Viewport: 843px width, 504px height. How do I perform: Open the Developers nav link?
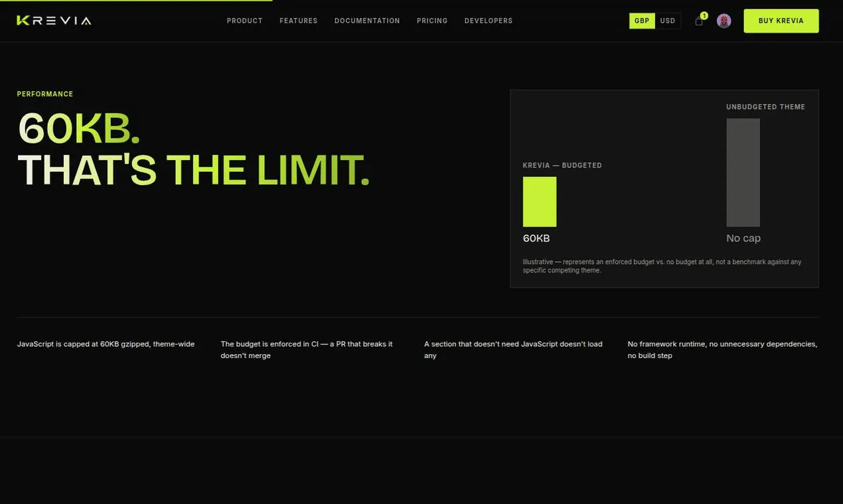(x=489, y=21)
